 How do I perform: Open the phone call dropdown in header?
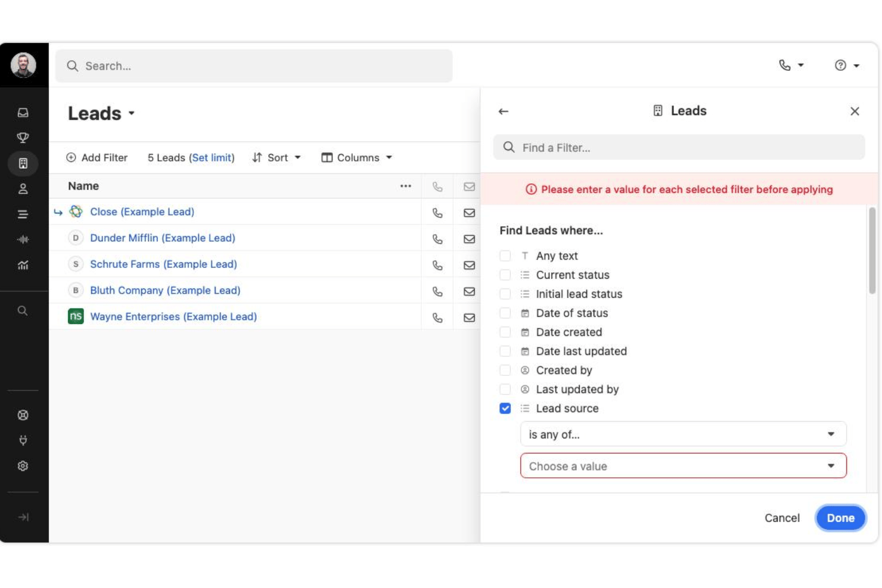coord(791,66)
